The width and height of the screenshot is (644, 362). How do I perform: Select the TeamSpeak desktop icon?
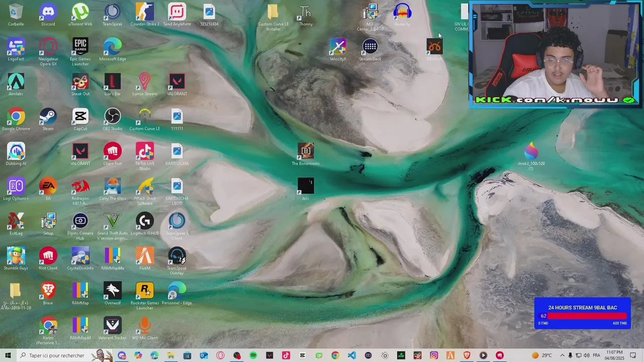click(112, 15)
